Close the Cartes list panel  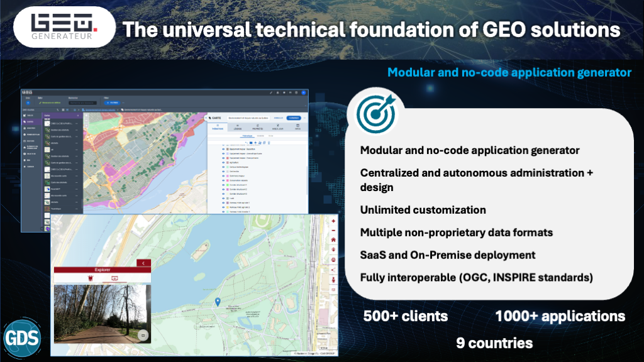(x=77, y=116)
